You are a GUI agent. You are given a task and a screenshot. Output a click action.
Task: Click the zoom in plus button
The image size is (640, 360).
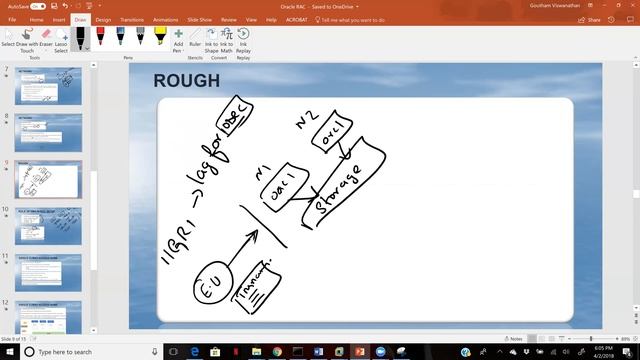(x=617, y=339)
